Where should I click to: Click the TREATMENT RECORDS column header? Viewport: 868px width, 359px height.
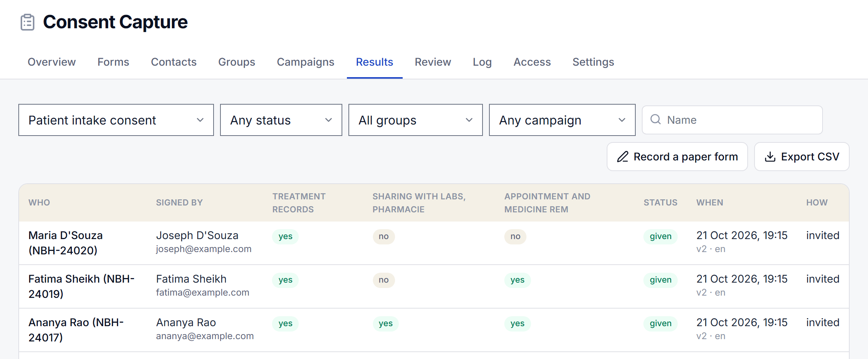point(299,203)
